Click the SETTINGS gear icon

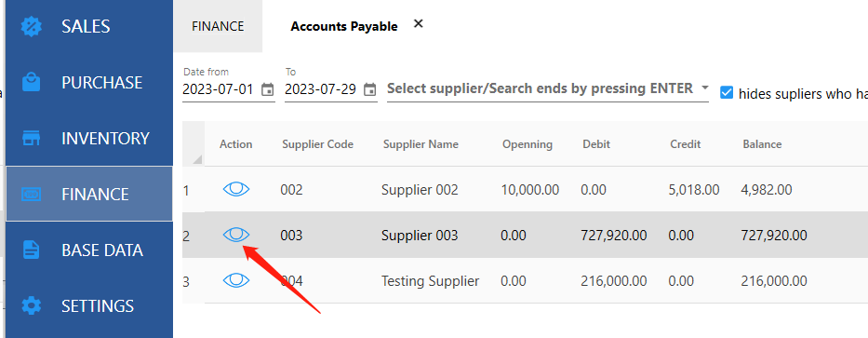point(32,305)
